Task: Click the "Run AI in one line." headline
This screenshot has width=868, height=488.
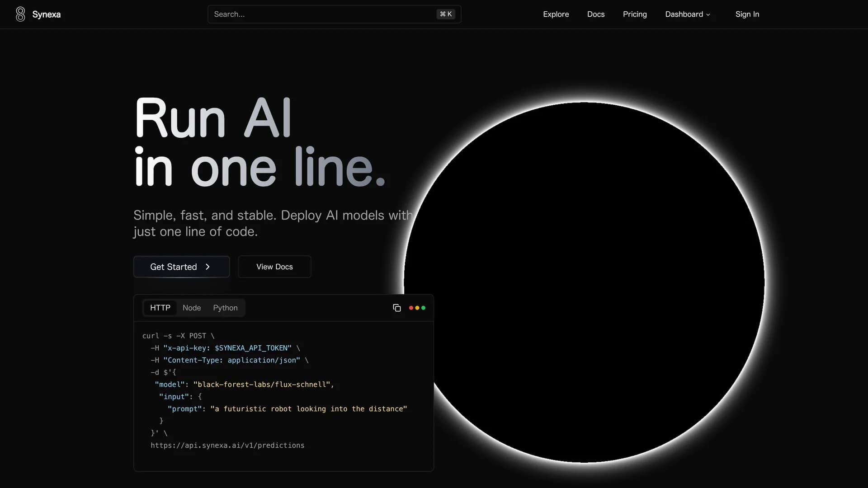Action: click(260, 142)
